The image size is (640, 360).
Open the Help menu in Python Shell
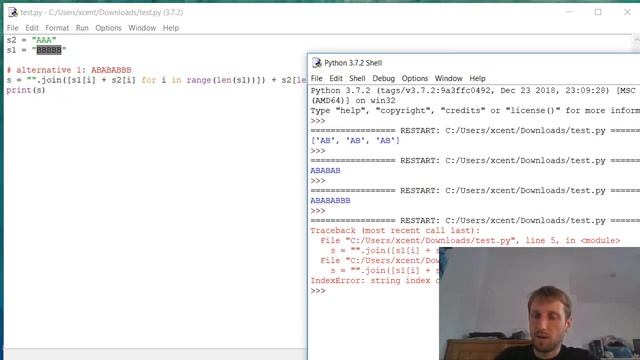pyautogui.click(x=477, y=78)
